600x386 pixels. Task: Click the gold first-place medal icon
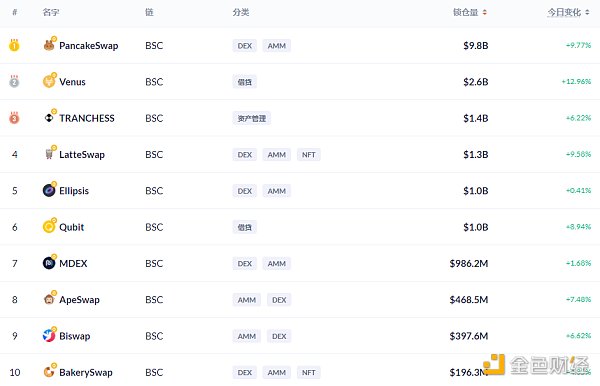pyautogui.click(x=14, y=45)
